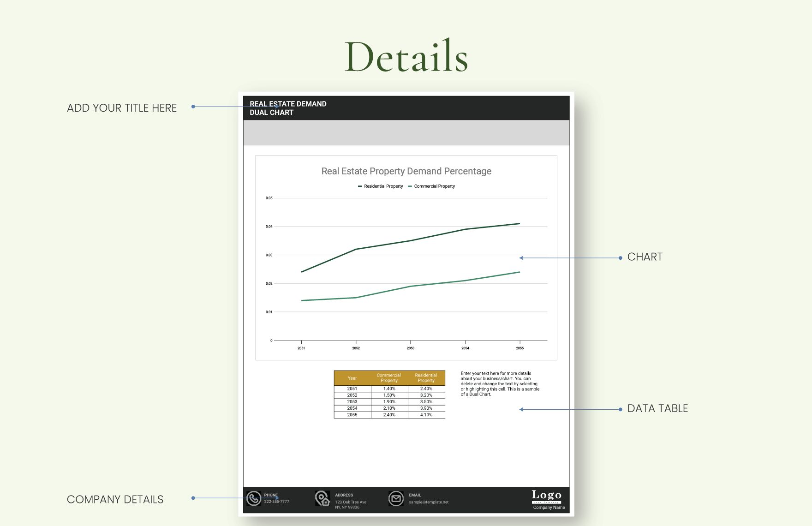Click the connector dot beside COMPANY DETAILS
This screenshot has width=812, height=526.
(x=193, y=497)
